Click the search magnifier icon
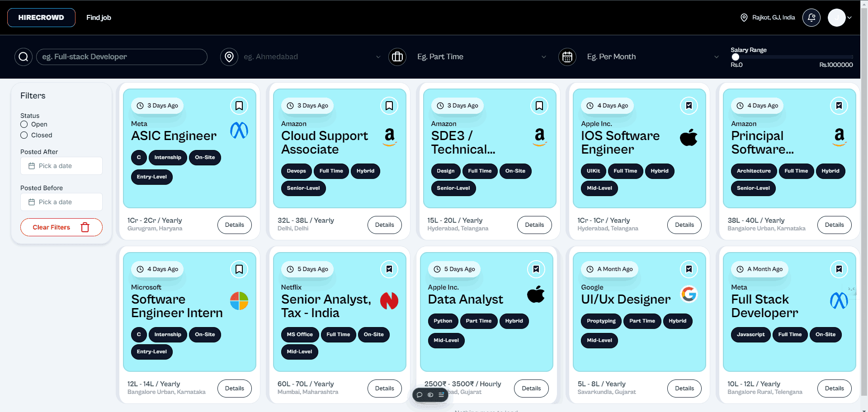 24,57
